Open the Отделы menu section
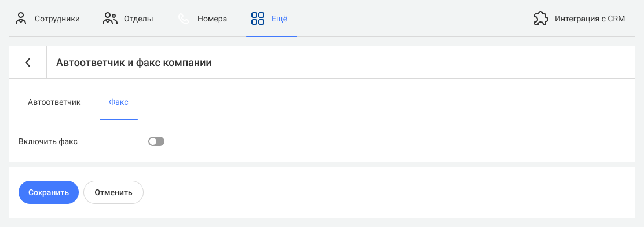644x227 pixels. click(x=128, y=19)
